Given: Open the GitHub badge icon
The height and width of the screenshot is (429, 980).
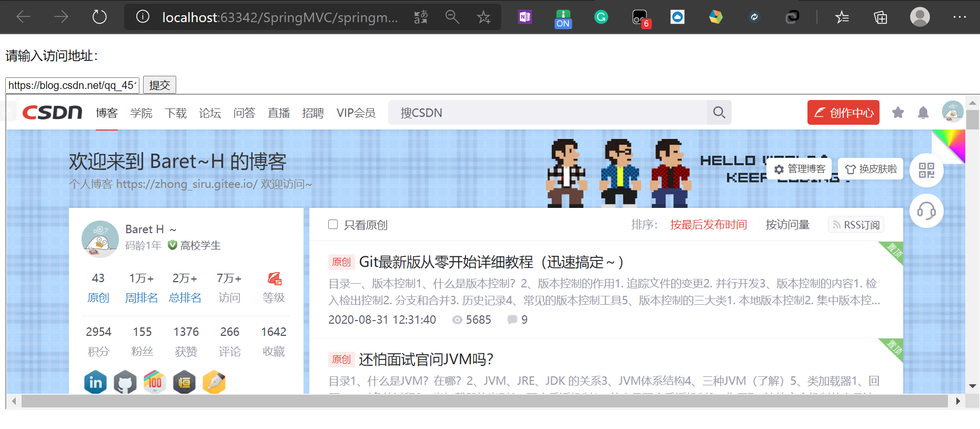Looking at the screenshot, I should [x=125, y=382].
